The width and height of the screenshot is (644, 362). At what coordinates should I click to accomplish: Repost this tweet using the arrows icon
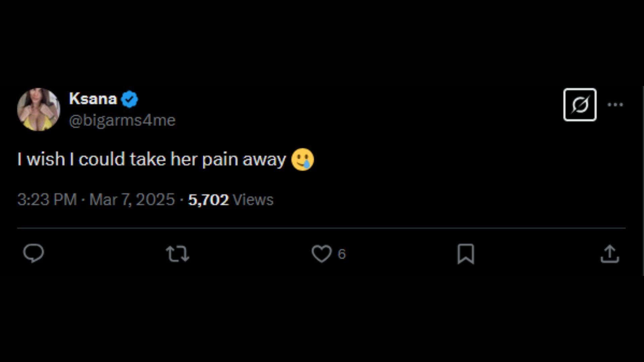177,254
